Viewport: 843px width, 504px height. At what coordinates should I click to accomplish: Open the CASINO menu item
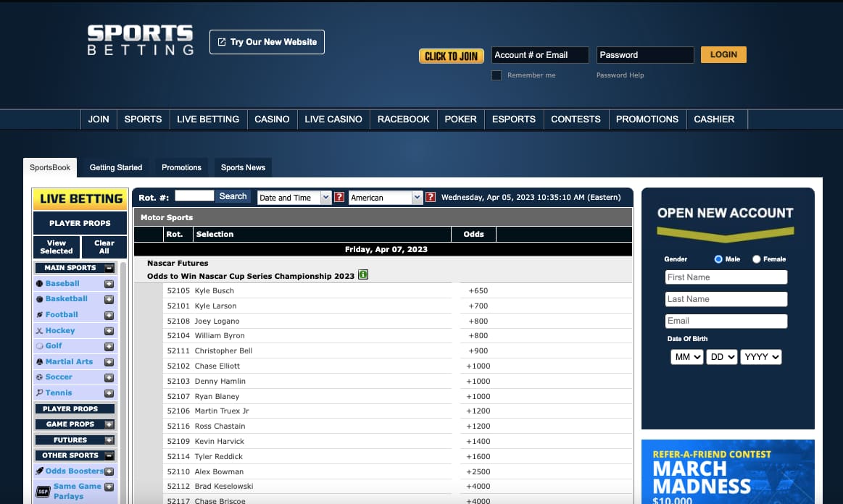pos(272,119)
